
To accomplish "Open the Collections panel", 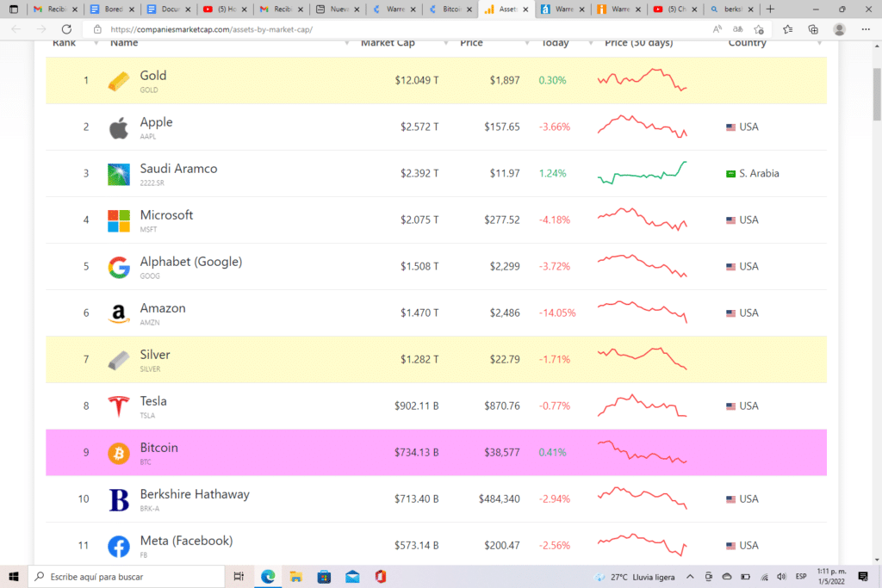I will (x=813, y=29).
